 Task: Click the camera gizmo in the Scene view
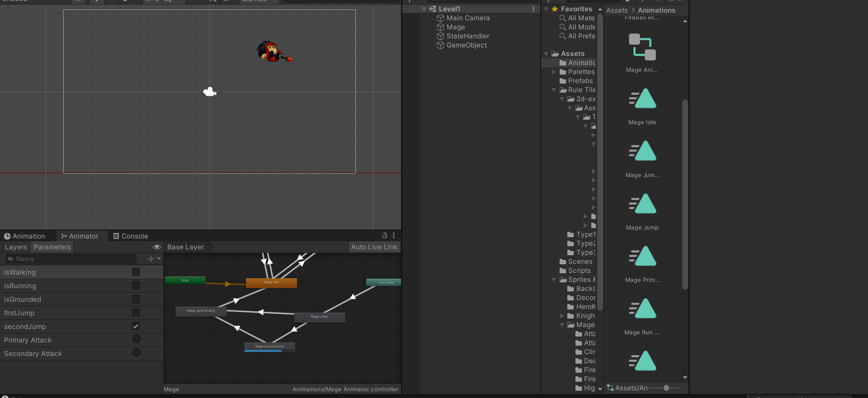click(210, 92)
